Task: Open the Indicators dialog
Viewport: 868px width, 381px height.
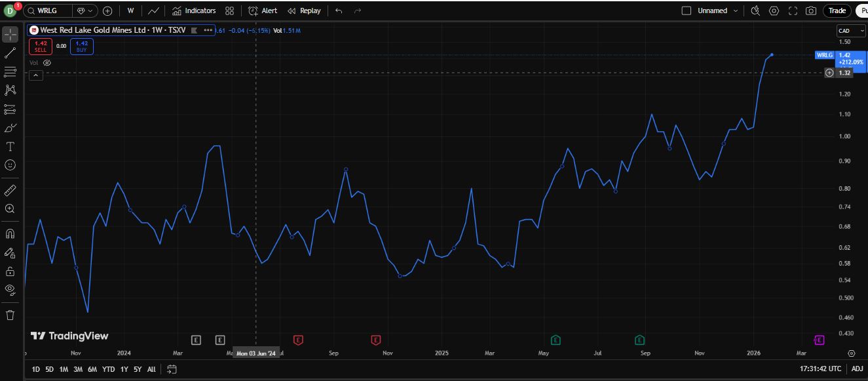Action: (194, 10)
